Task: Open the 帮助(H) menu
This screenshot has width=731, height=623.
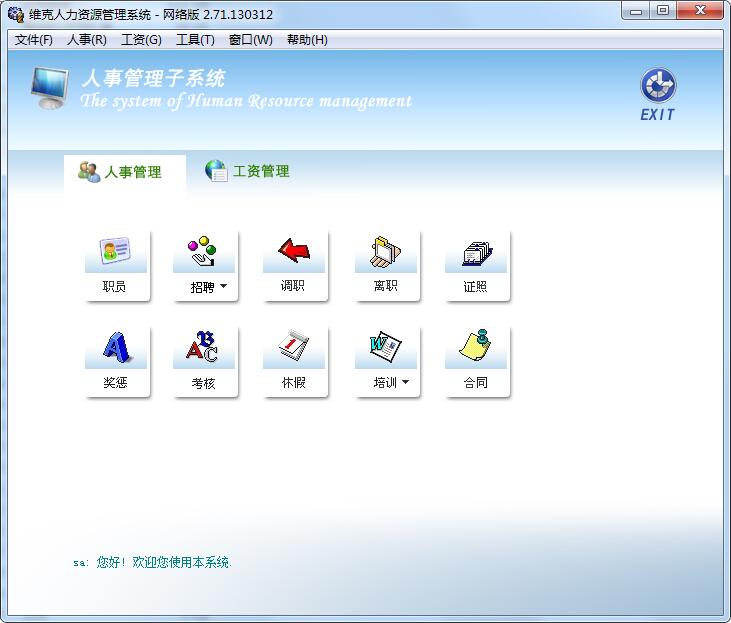Action: tap(307, 40)
